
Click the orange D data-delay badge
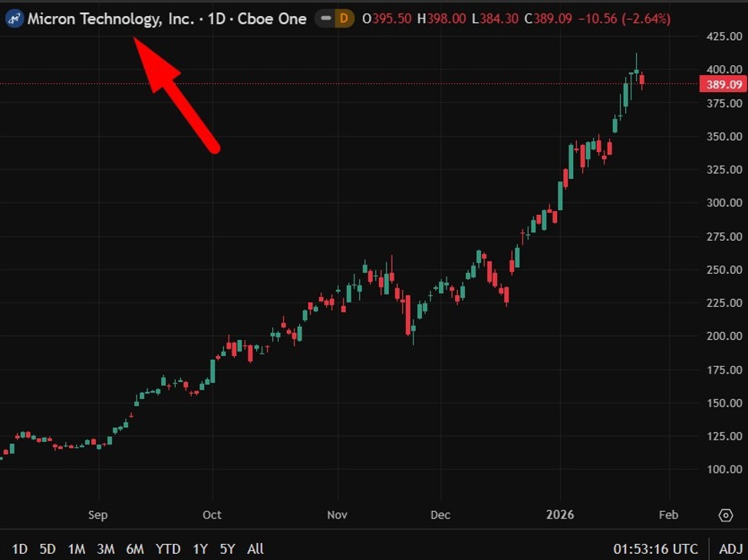344,18
